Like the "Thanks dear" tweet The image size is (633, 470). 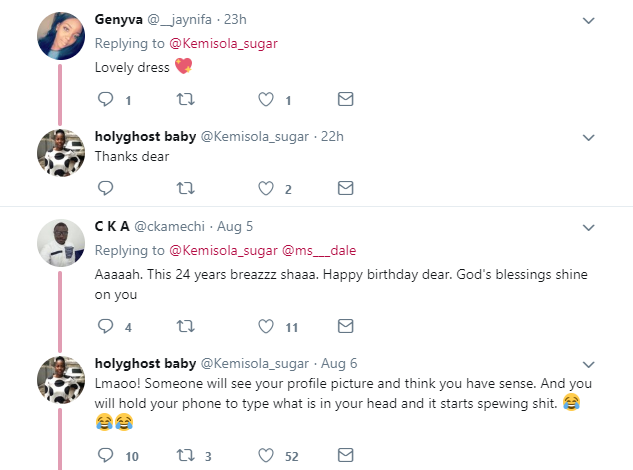coord(266,187)
